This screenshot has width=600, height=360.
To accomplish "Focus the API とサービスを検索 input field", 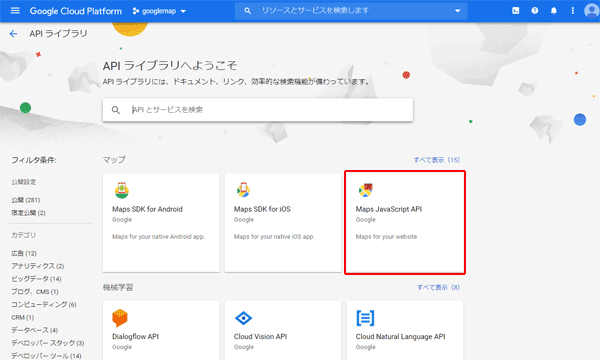I will (x=258, y=110).
